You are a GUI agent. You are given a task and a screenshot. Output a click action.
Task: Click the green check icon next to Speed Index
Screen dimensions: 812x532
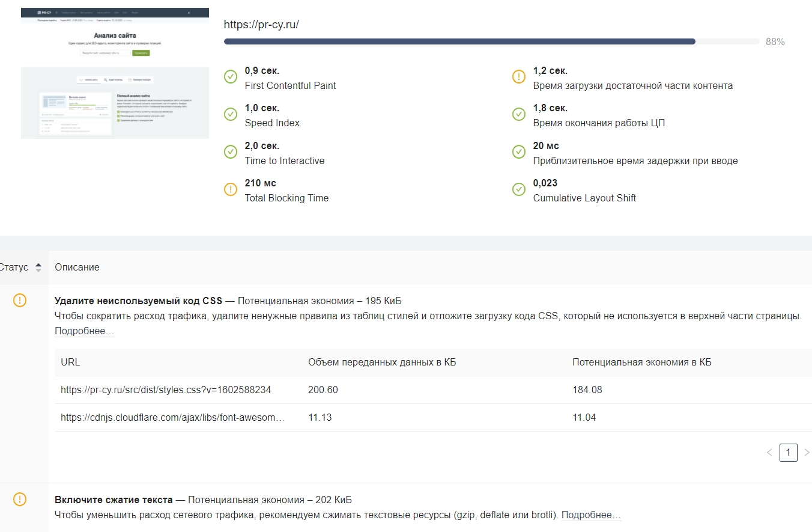pos(231,114)
